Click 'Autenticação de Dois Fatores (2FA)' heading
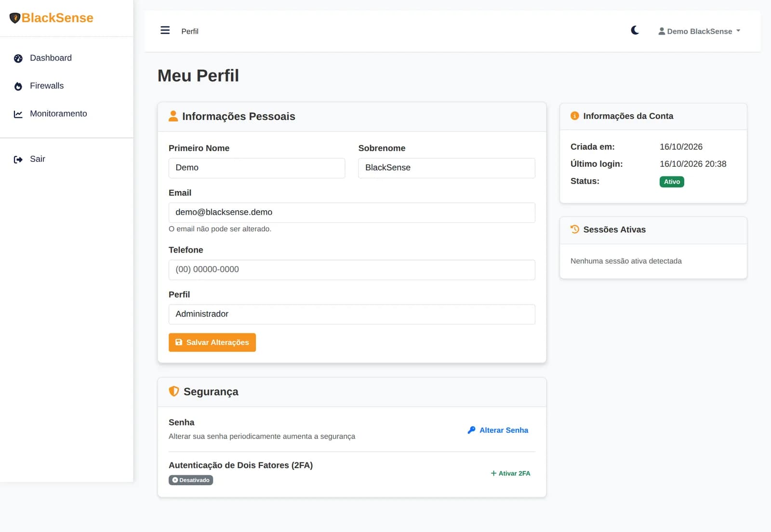Viewport: 771px width, 532px height. 240,465
